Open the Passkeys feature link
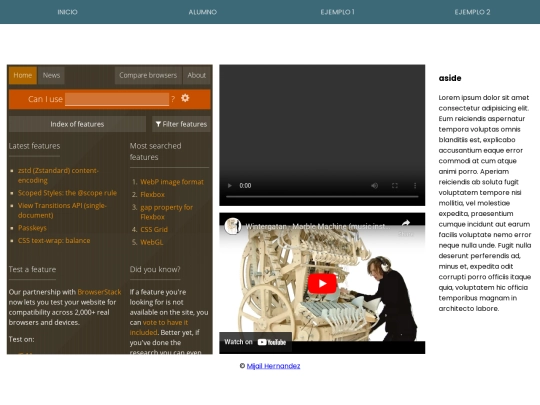This screenshot has width=540, height=405. (x=32, y=228)
